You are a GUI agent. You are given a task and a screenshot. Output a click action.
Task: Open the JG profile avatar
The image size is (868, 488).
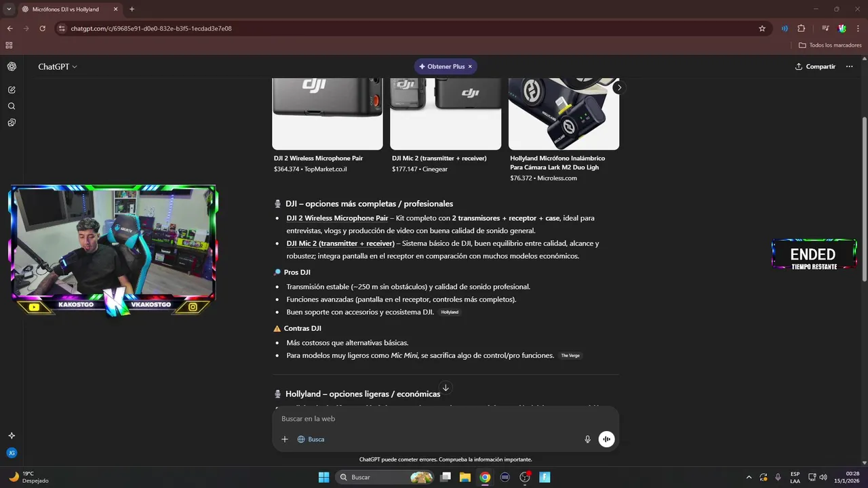click(x=12, y=453)
